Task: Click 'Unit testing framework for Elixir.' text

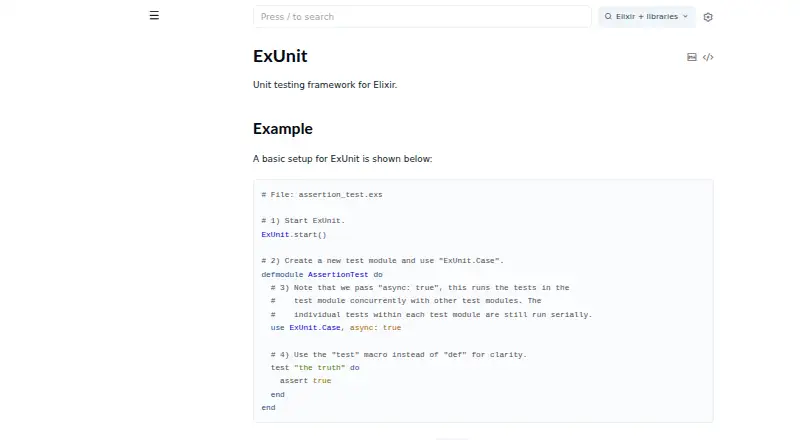Action: [325, 85]
